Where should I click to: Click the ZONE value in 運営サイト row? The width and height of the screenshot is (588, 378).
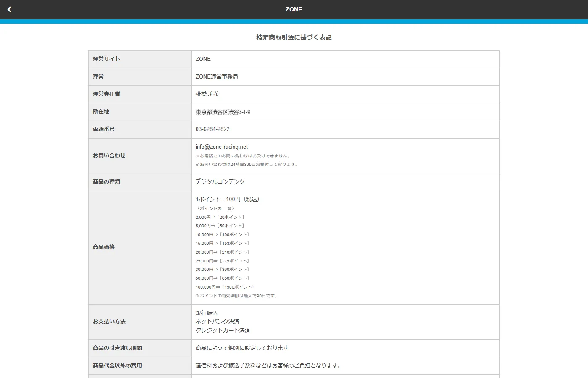pos(203,59)
